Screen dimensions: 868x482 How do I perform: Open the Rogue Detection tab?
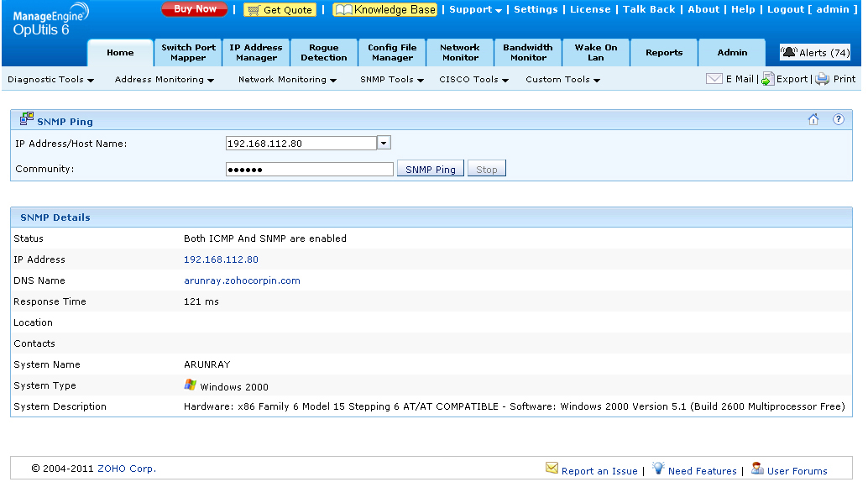click(x=324, y=53)
